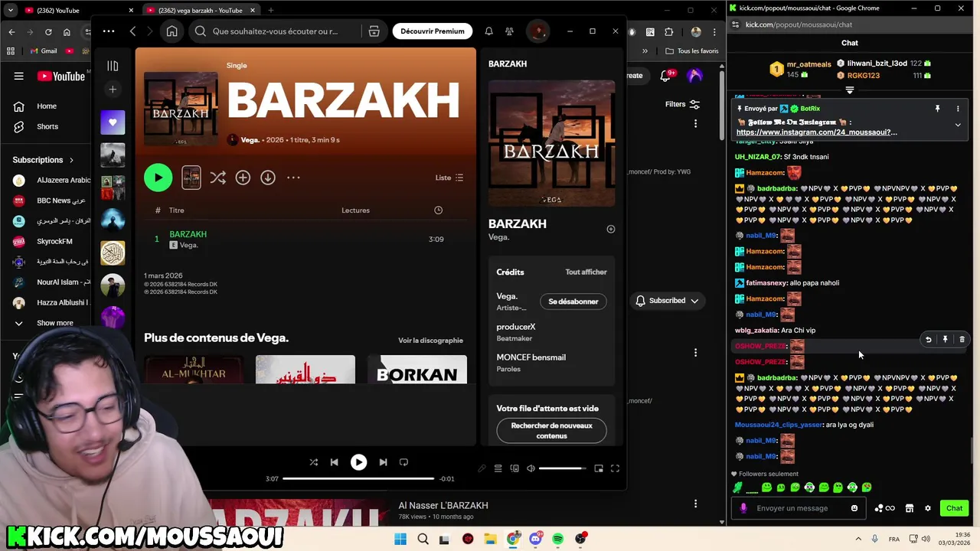Open Spotify user profile avatar
Screen dimensions: 980x551
[x=538, y=31]
